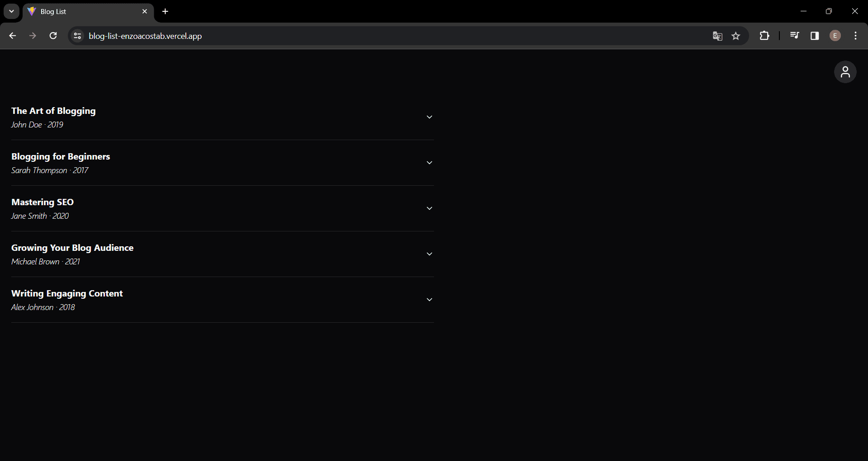This screenshot has width=868, height=461.
Task: Toggle the browser side panel
Action: 815,36
